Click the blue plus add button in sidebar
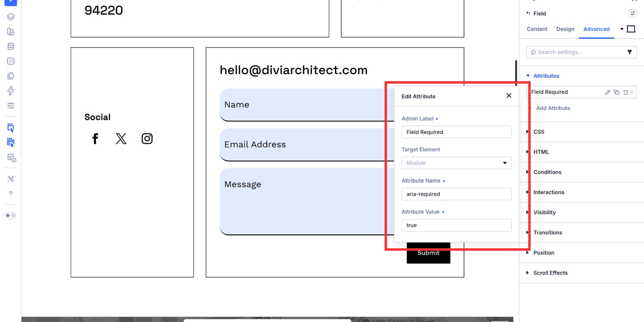Viewport: 644px width, 322px height. tap(10, 2)
